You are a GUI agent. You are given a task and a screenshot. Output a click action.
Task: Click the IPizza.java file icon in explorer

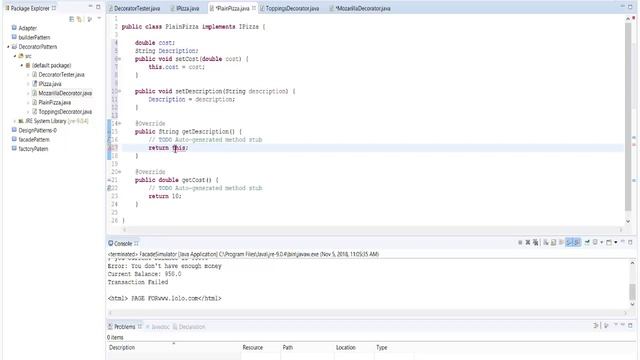pos(35,84)
